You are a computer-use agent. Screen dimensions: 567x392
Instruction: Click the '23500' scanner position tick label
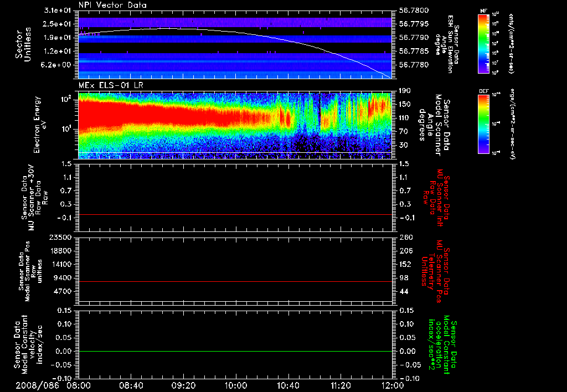(x=60, y=238)
